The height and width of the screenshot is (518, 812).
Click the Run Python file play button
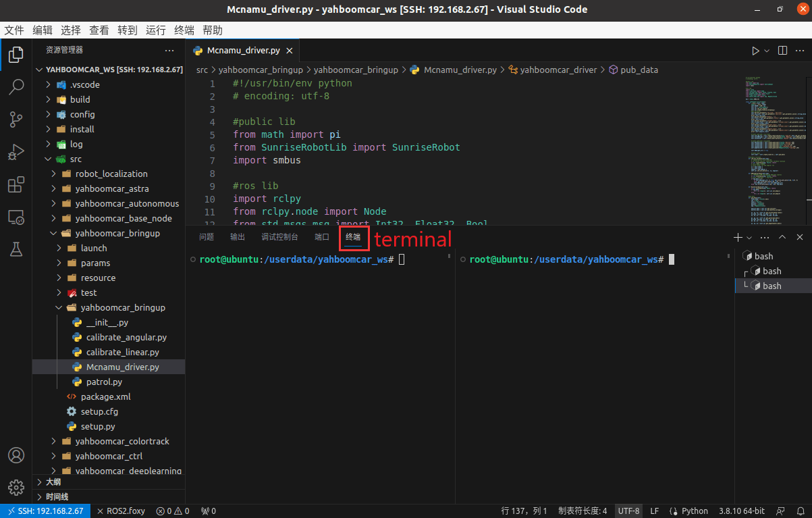coord(755,51)
